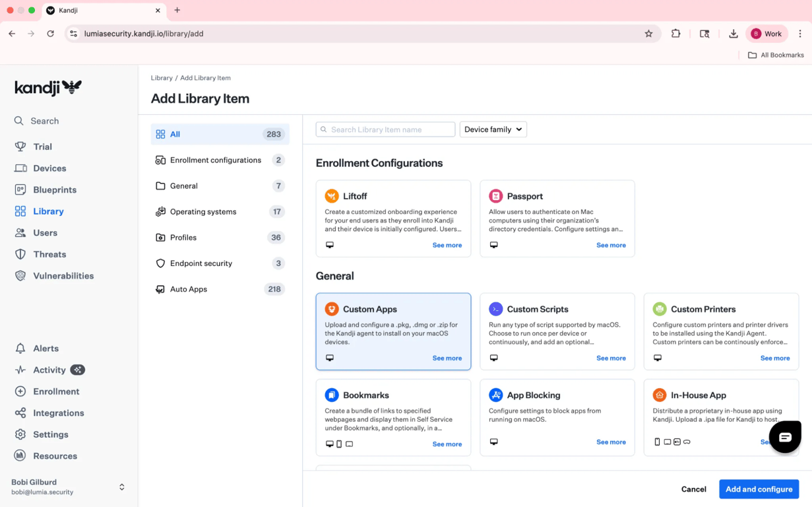Viewport: 812px width, 507px height.
Task: Click the Vulnerabilities icon in sidebar
Action: tap(20, 276)
